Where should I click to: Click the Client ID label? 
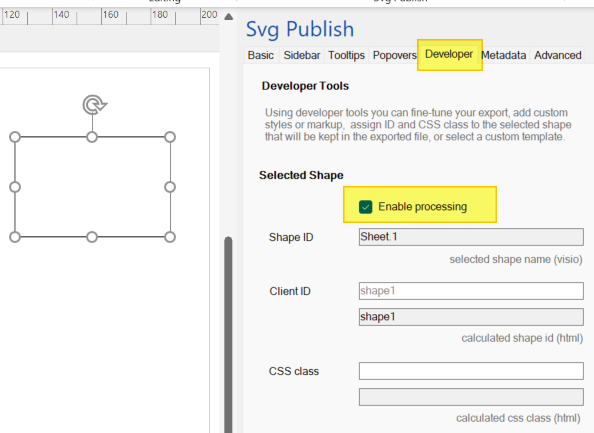[x=290, y=291]
